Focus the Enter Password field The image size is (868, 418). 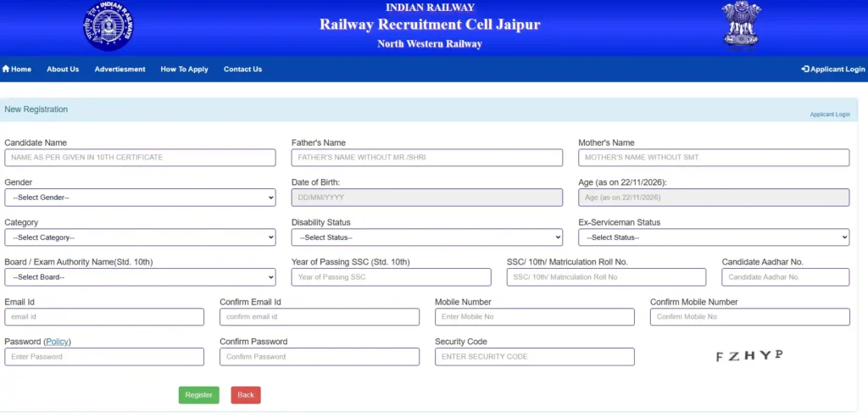coord(104,357)
